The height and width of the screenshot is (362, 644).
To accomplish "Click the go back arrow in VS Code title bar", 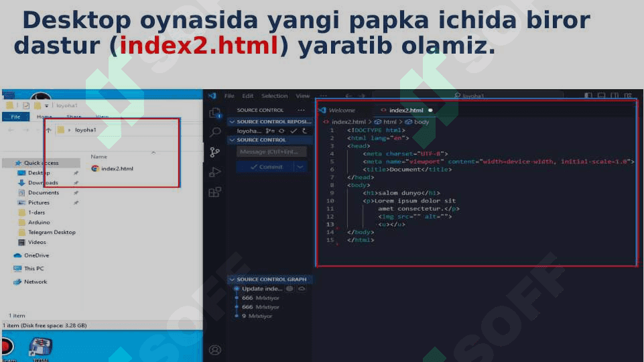I will (348, 96).
